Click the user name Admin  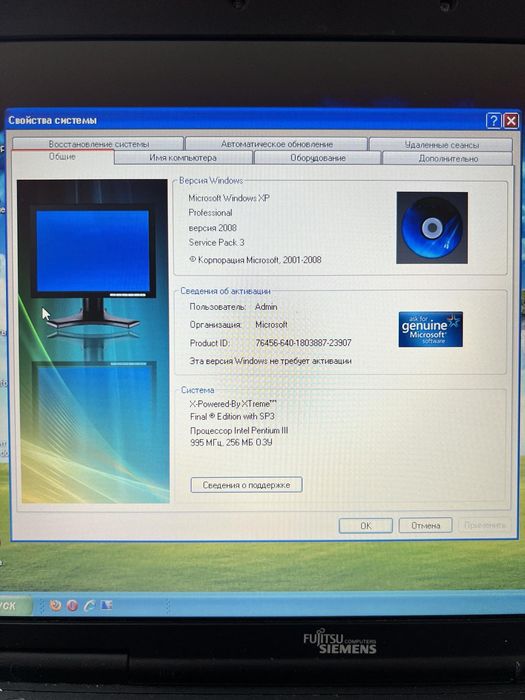click(x=266, y=307)
